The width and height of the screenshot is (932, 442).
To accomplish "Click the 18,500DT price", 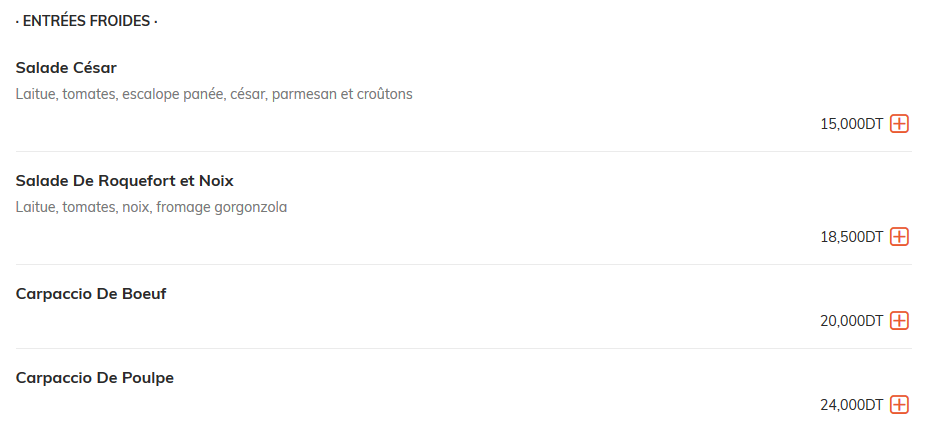I will coord(852,237).
